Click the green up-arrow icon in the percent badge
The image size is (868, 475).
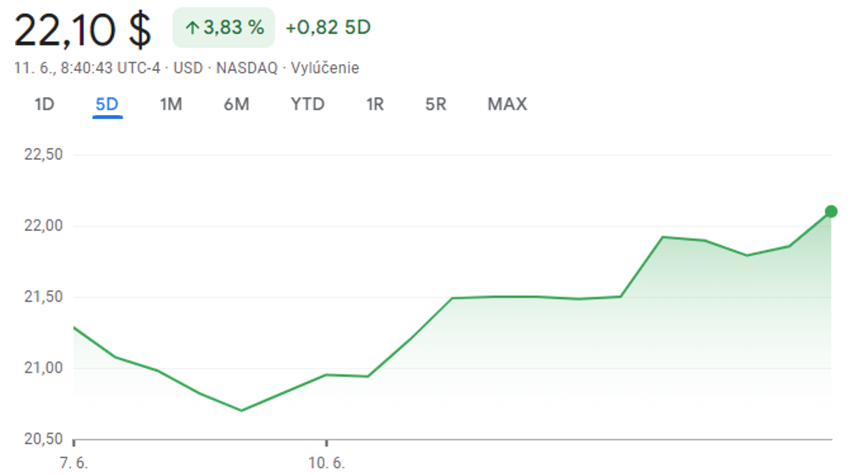tap(192, 28)
